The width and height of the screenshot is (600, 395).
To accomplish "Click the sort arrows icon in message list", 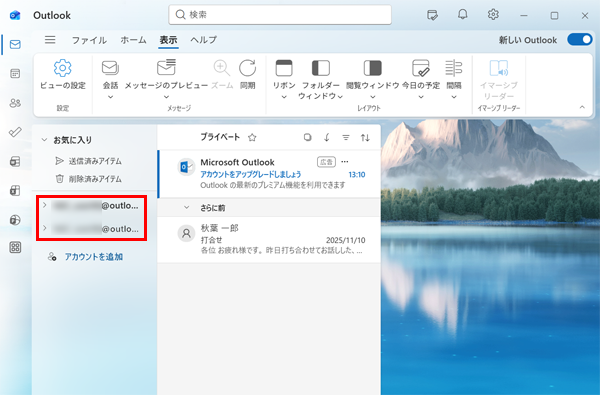I will click(365, 137).
